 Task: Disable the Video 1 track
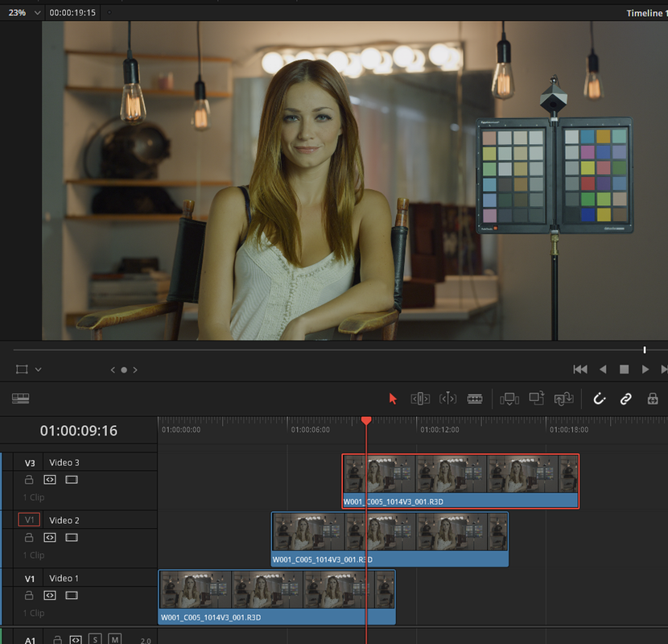tap(72, 596)
